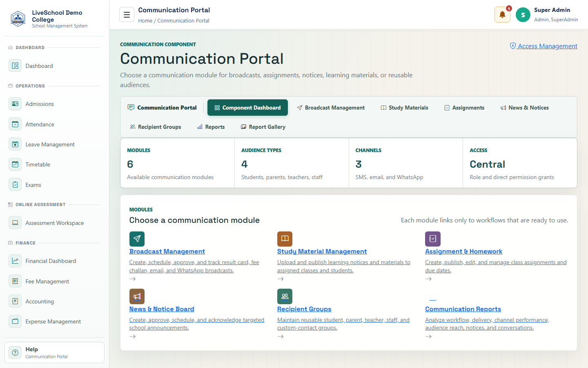588x368 pixels.
Task: Click the Attendance calendar icon
Action: click(15, 124)
